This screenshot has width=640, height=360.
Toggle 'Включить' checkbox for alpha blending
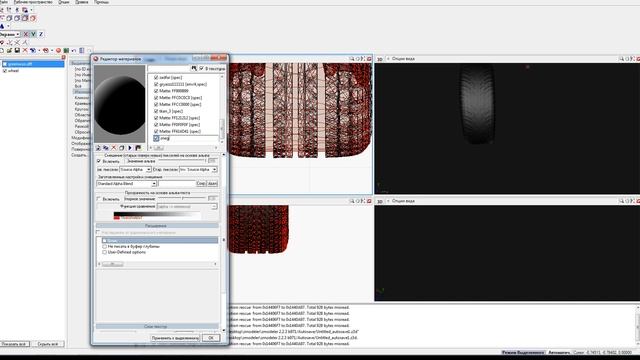pos(99,161)
